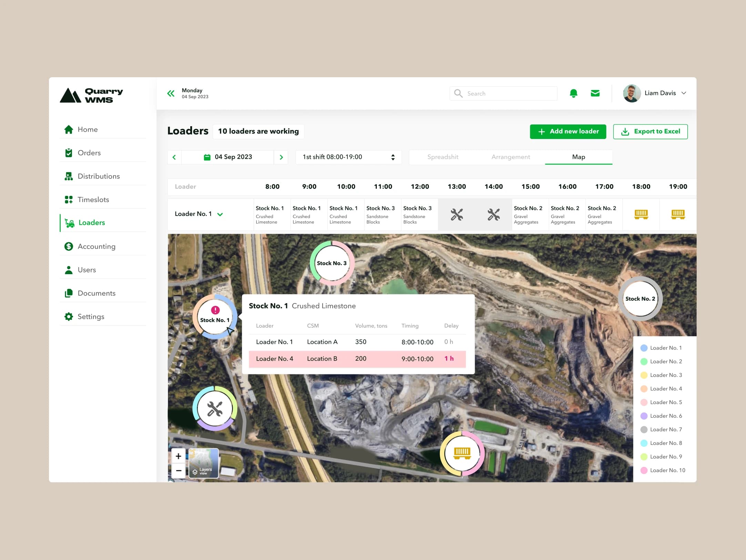This screenshot has height=560, width=746.
Task: Click the Timeslots grid icon
Action: coord(69,199)
